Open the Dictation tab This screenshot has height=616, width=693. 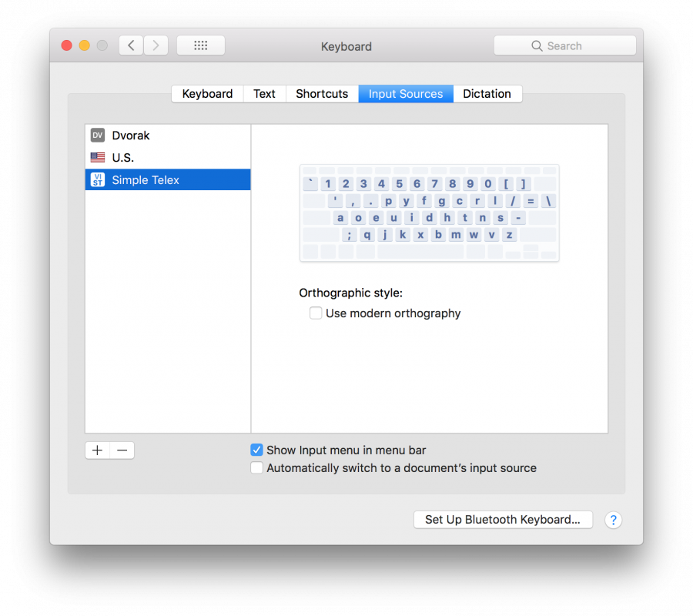click(x=487, y=94)
